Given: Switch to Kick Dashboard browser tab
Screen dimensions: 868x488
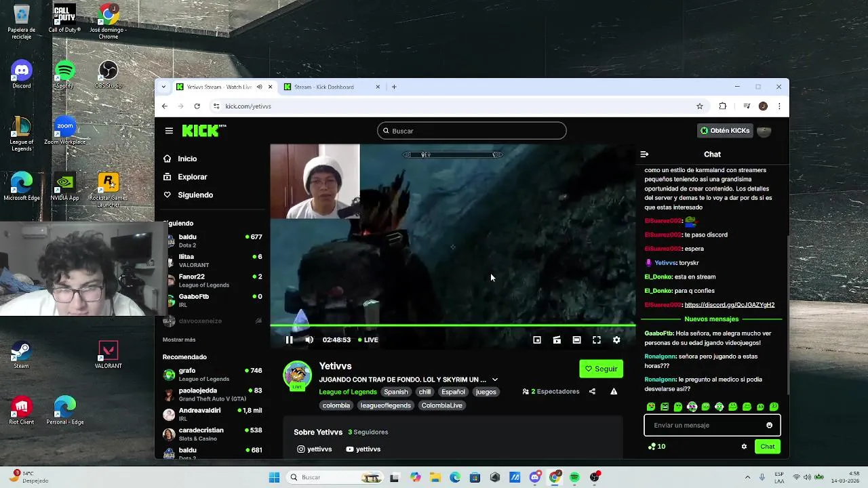Looking at the screenshot, I should coord(333,87).
